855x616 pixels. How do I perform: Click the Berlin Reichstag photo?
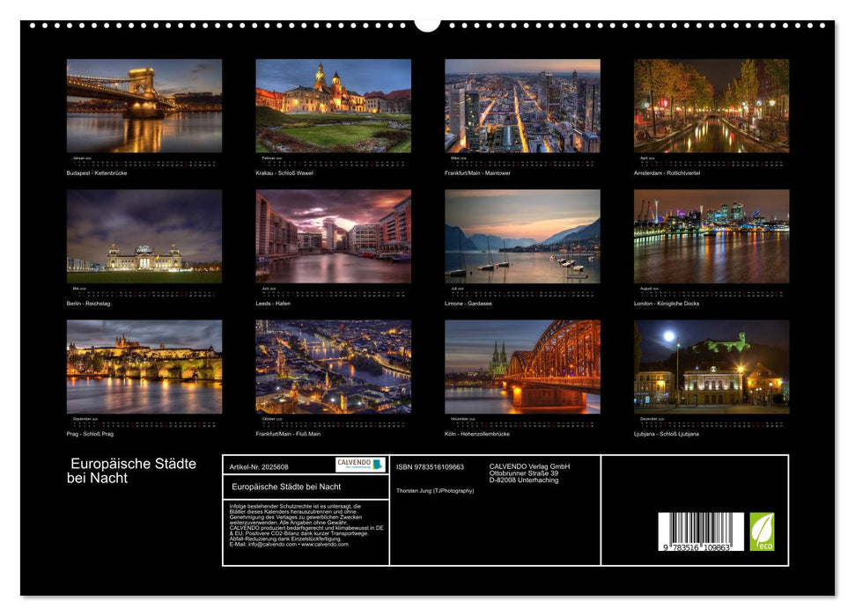[144, 236]
